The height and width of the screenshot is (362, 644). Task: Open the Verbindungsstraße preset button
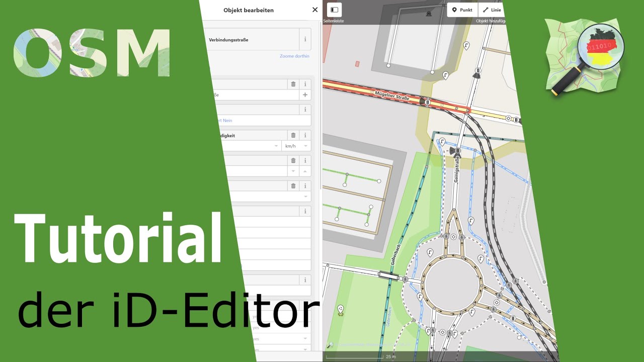pyautogui.click(x=251, y=39)
